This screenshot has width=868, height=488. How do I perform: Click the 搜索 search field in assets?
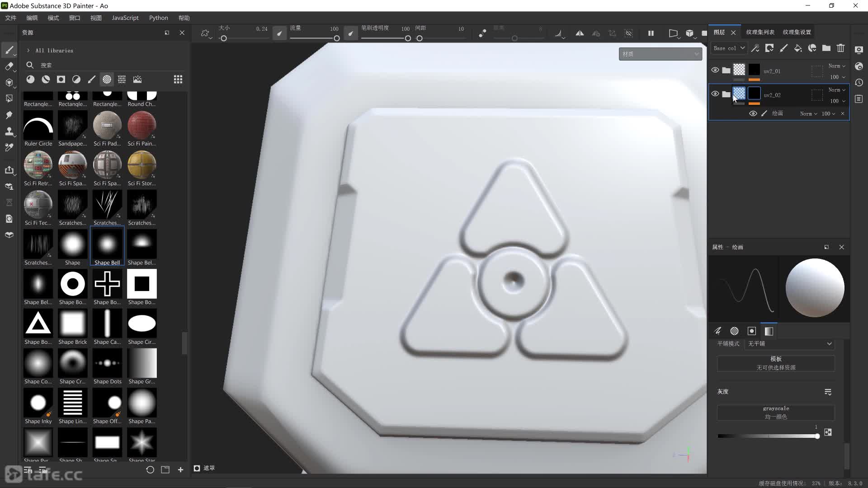tap(106, 65)
